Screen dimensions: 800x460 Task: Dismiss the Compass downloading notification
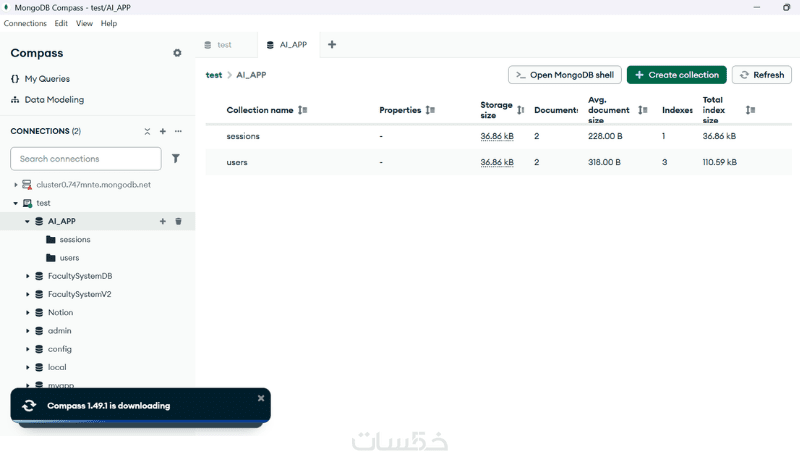(x=261, y=398)
